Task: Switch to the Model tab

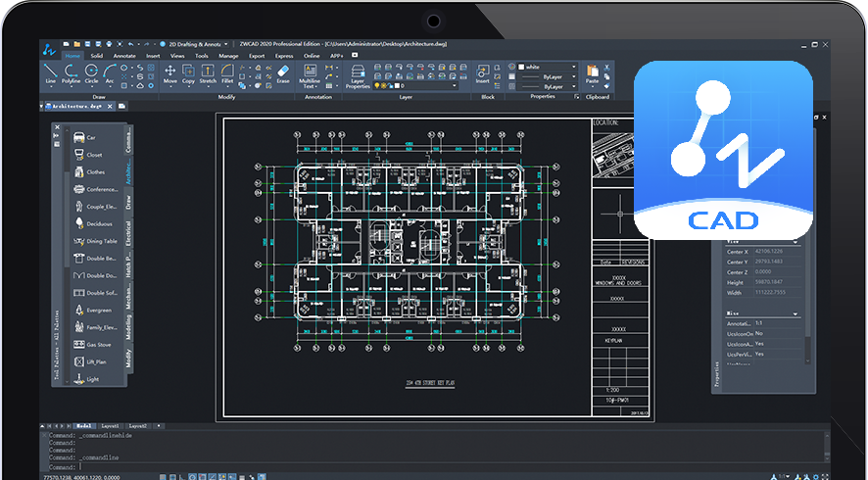Action: (x=83, y=426)
